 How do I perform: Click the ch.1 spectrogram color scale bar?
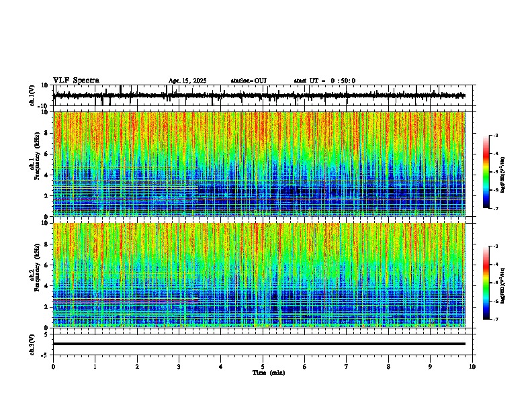[x=486, y=171]
